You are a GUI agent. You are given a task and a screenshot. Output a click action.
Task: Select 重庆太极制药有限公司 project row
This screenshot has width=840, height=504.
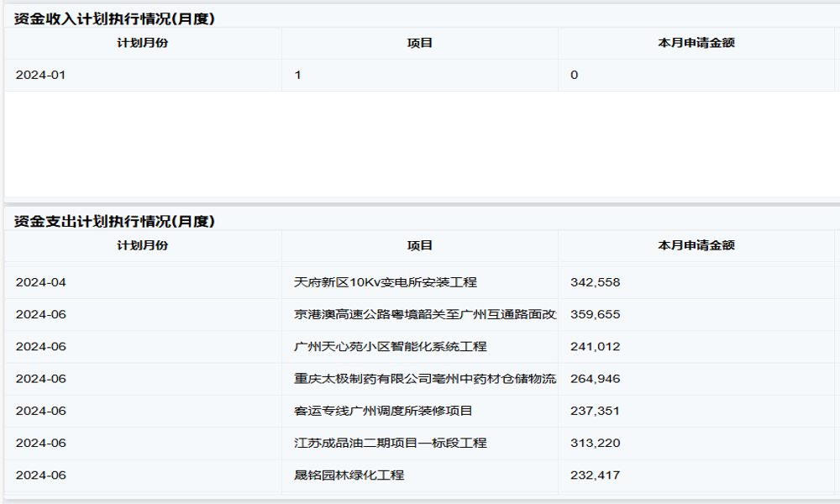424,379
